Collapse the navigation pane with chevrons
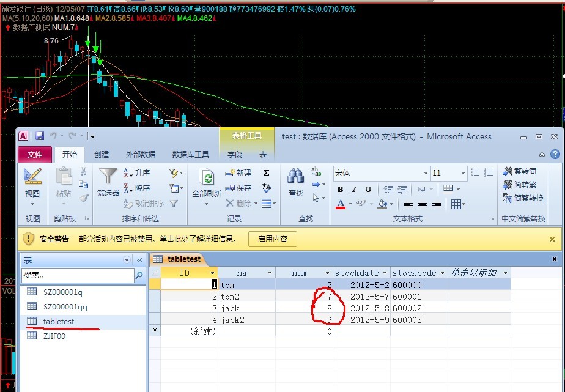565x392 pixels. (139, 260)
